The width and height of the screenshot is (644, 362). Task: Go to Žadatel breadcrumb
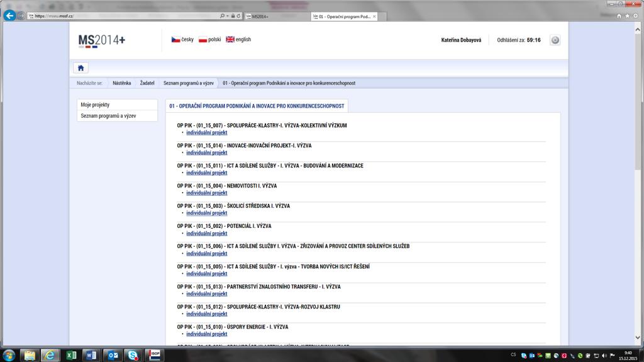pyautogui.click(x=147, y=83)
